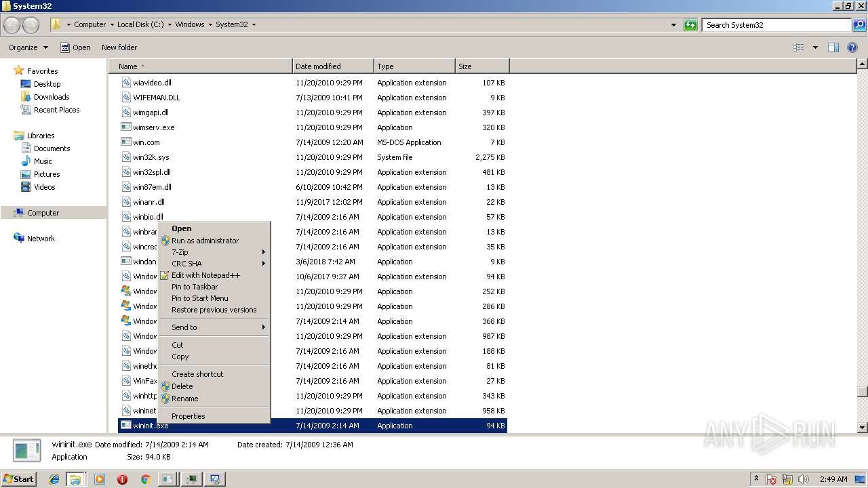The image size is (868, 488).
Task: Select the wimserv.exe file icon
Action: [x=126, y=127]
